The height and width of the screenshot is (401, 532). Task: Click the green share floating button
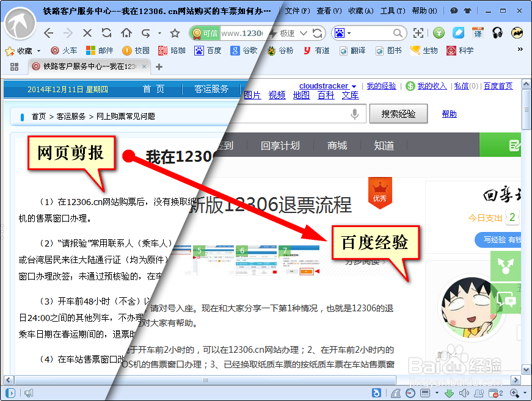click(x=506, y=266)
